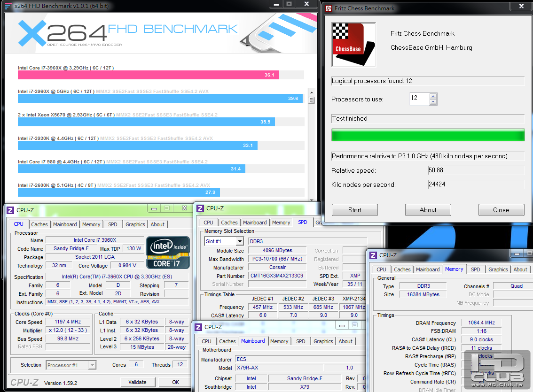
Task: Open the Slot #1 memory slot dropdown
Action: coord(239,241)
